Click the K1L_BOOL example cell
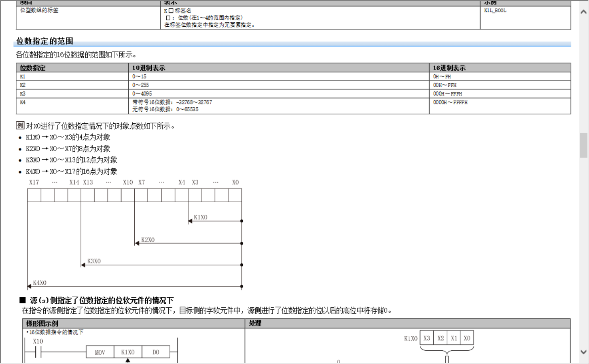This screenshot has height=364, width=589. 495,11
